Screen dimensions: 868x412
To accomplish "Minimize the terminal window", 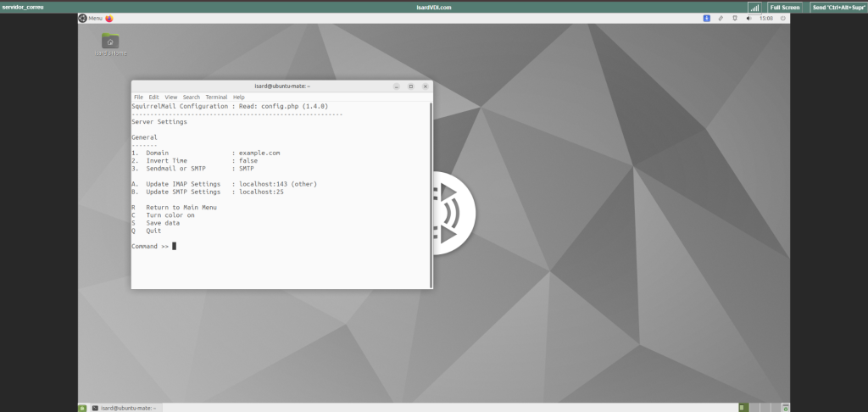I will pyautogui.click(x=397, y=86).
